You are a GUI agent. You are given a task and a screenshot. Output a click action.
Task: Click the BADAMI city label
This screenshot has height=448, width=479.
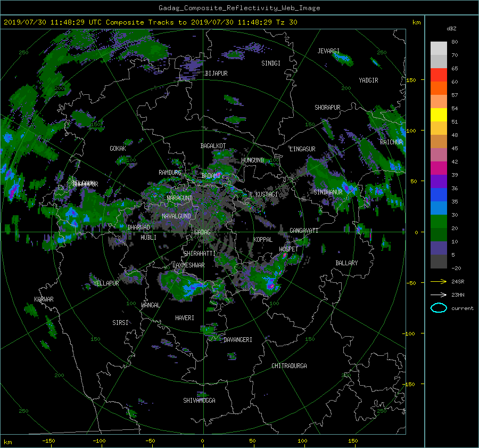point(211,176)
